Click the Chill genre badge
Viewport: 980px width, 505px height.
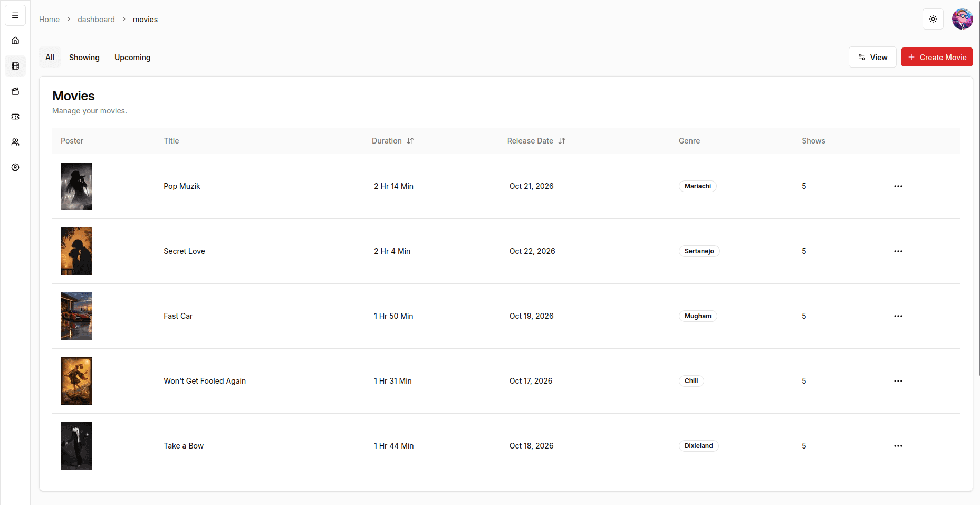point(691,381)
